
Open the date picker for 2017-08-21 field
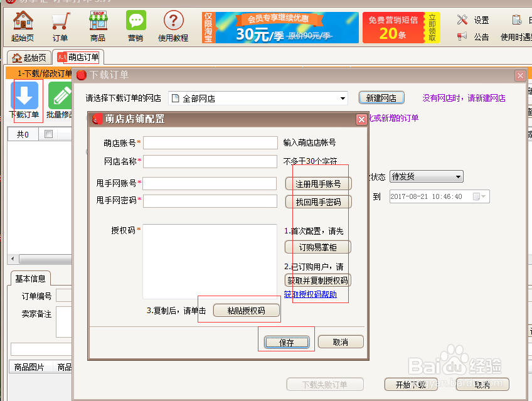pyautogui.click(x=480, y=196)
